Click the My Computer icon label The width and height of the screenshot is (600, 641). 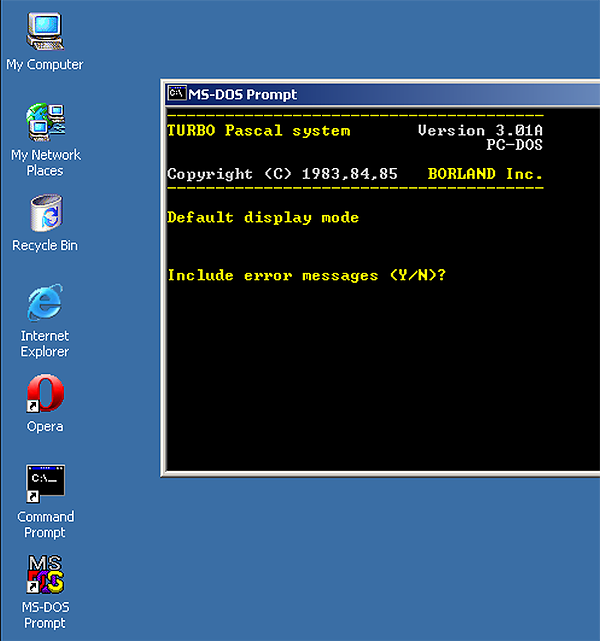tap(45, 65)
